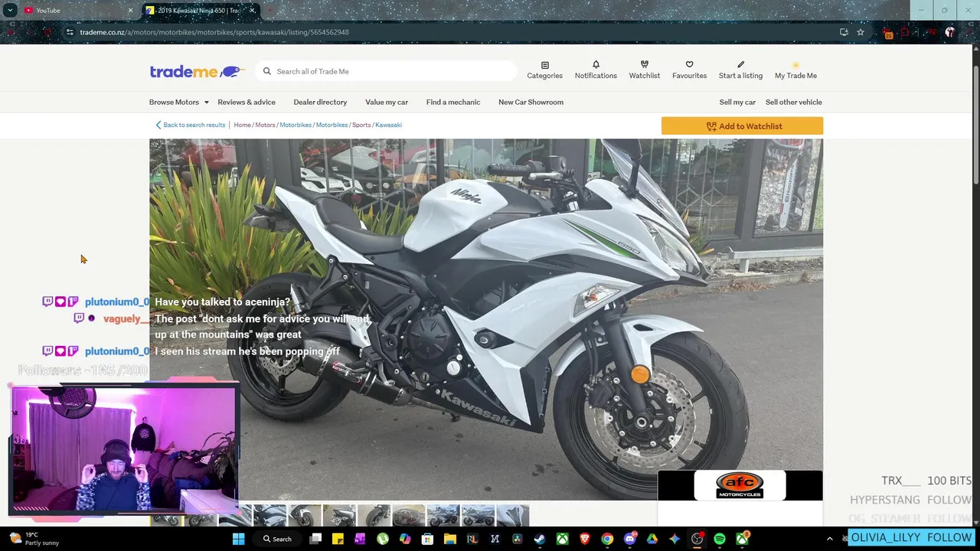980x551 pixels.
Task: Open Find a mechanic menu item
Action: 453,102
